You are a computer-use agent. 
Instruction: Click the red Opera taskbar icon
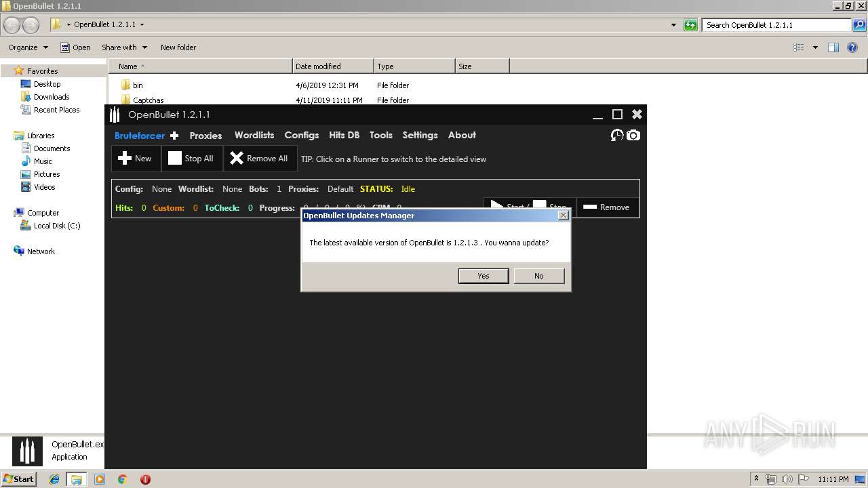pos(145,479)
